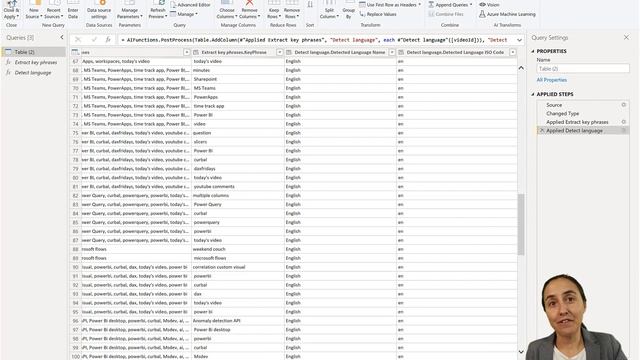Delete the Applied Detect language step
Viewport: 640px width, 360px height.
pos(542,131)
